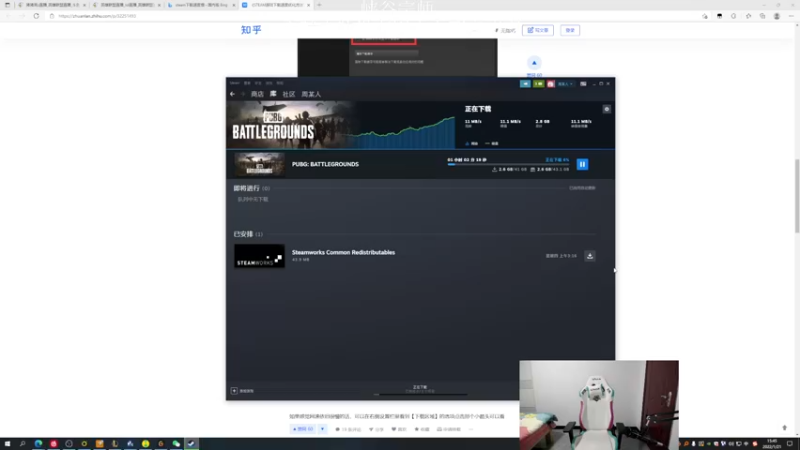
Task: Open the article comments link
Action: 348,430
